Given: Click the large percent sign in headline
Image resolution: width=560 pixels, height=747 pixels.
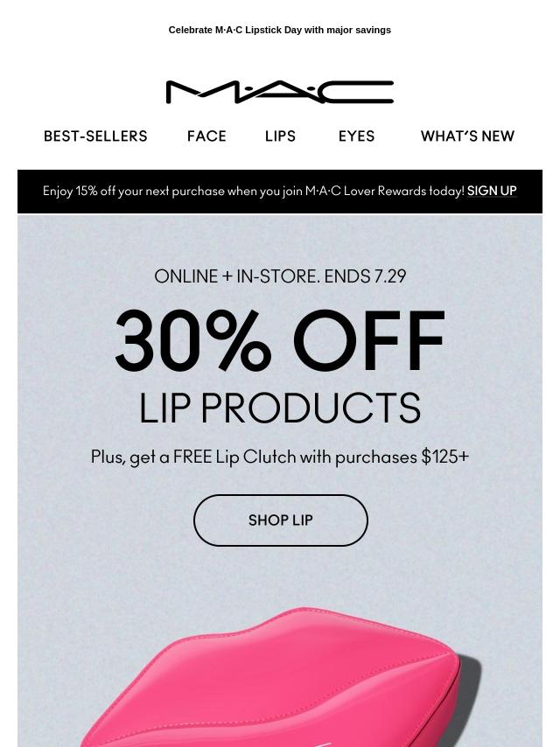Looking at the screenshot, I should click(x=239, y=340).
